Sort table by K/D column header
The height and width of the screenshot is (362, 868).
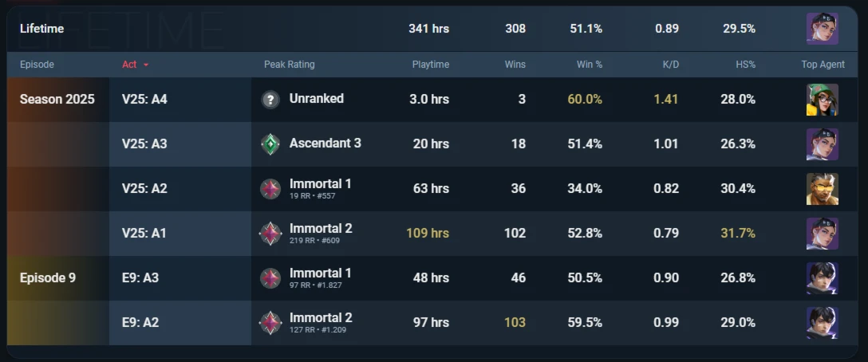coord(670,65)
